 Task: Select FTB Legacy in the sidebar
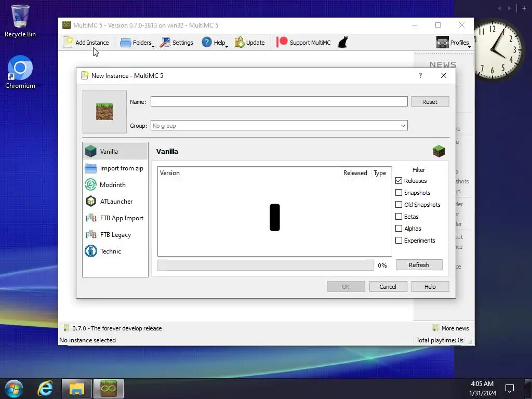115,235
